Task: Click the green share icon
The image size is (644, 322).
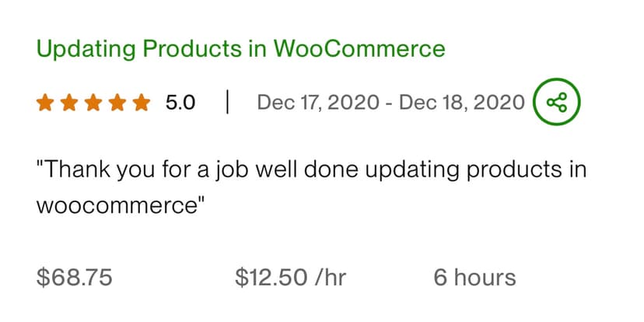Action: pos(557,103)
